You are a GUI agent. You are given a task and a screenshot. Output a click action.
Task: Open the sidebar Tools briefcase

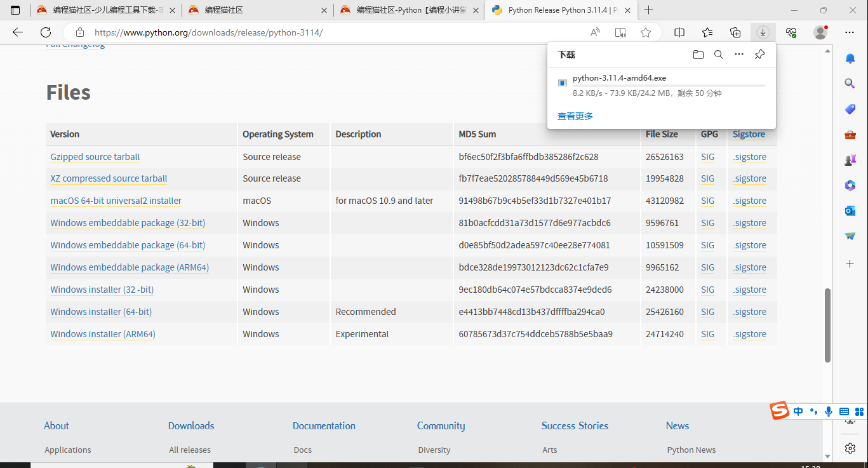tap(850, 135)
